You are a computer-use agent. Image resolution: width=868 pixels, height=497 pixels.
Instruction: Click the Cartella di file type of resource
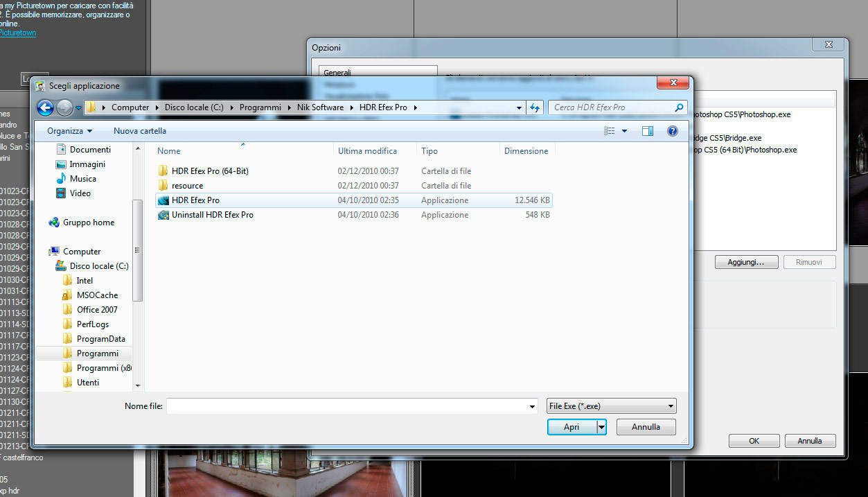tap(446, 186)
